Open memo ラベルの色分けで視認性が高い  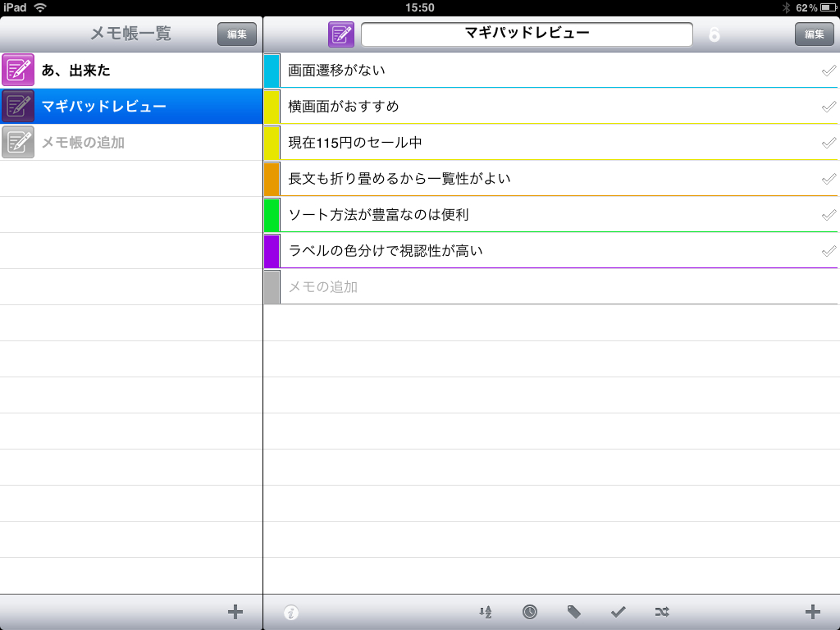[550, 251]
